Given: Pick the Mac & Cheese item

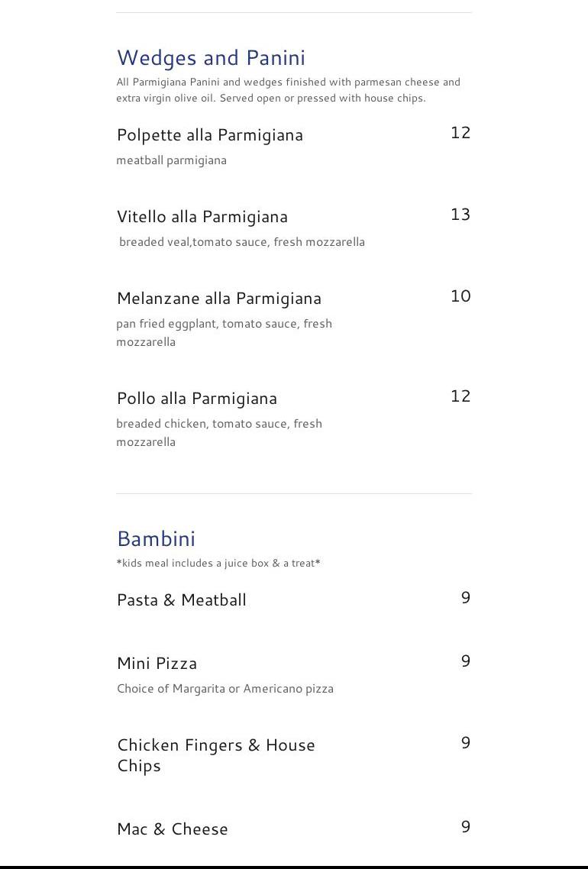Looking at the screenshot, I should click(173, 829).
